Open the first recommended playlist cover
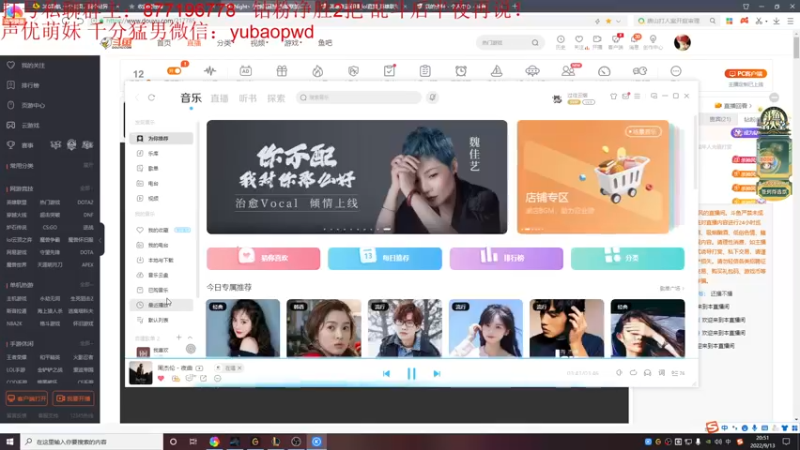 [243, 328]
